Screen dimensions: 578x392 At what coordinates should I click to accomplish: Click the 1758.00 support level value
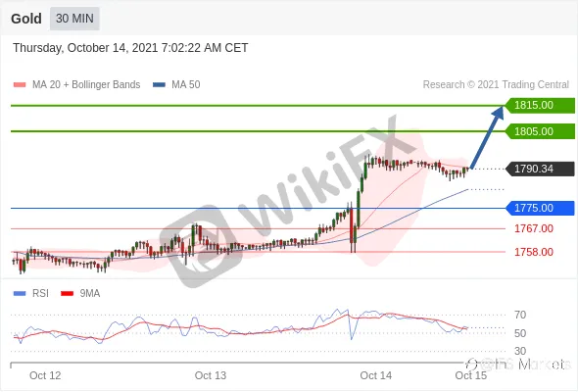(x=534, y=252)
